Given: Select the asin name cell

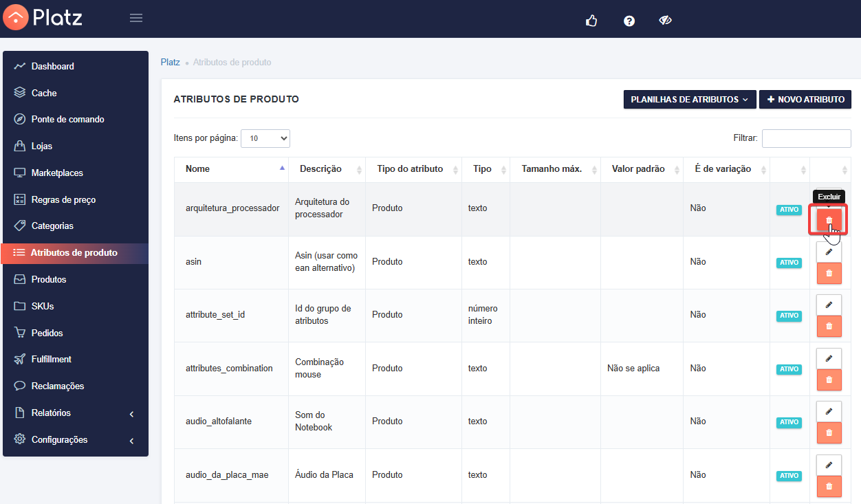Looking at the screenshot, I should click(x=232, y=262).
